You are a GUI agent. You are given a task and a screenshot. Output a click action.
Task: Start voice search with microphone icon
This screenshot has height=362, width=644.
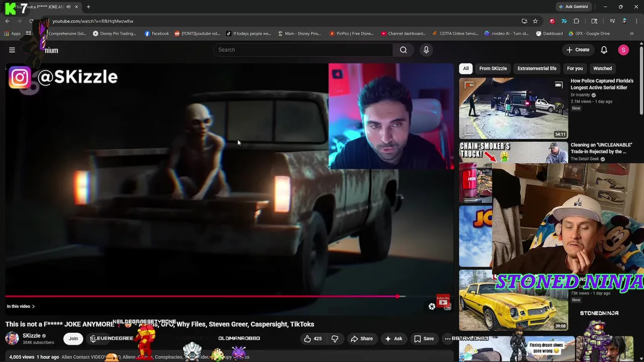426,50
